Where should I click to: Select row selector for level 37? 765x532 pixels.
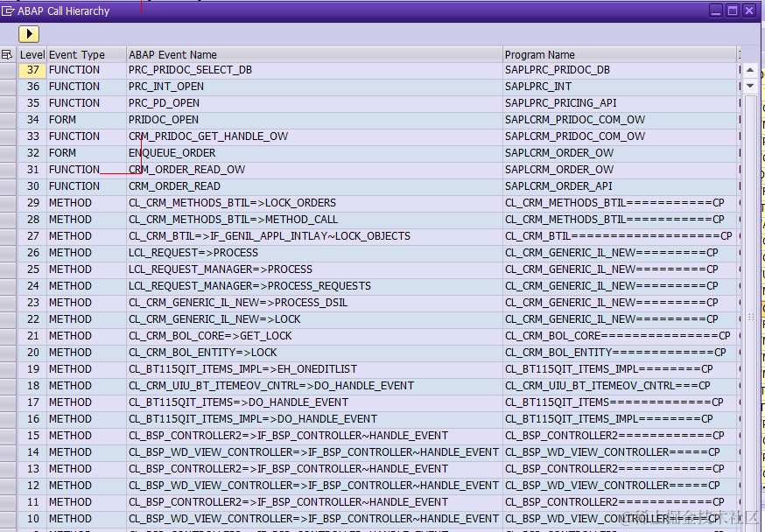(x=8, y=70)
